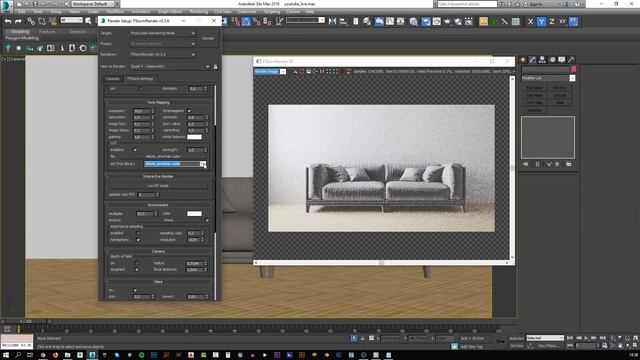
Task: Switch to FStorm settings tab
Action: (140, 78)
